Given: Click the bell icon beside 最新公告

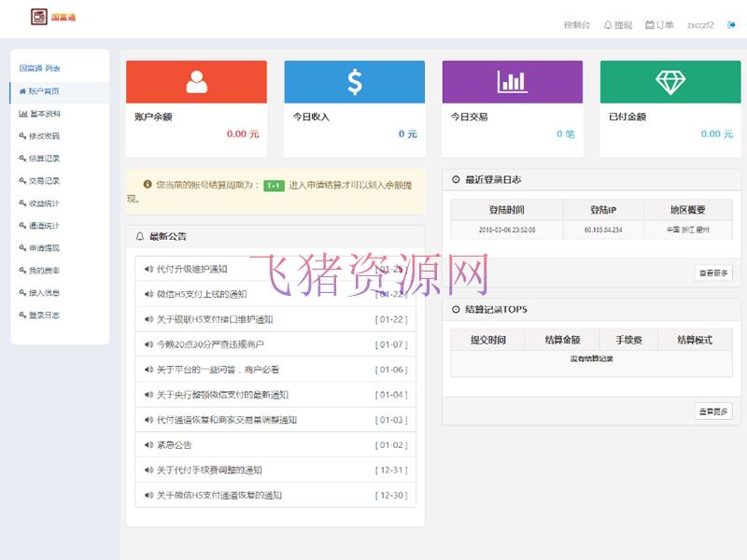Looking at the screenshot, I should point(140,236).
